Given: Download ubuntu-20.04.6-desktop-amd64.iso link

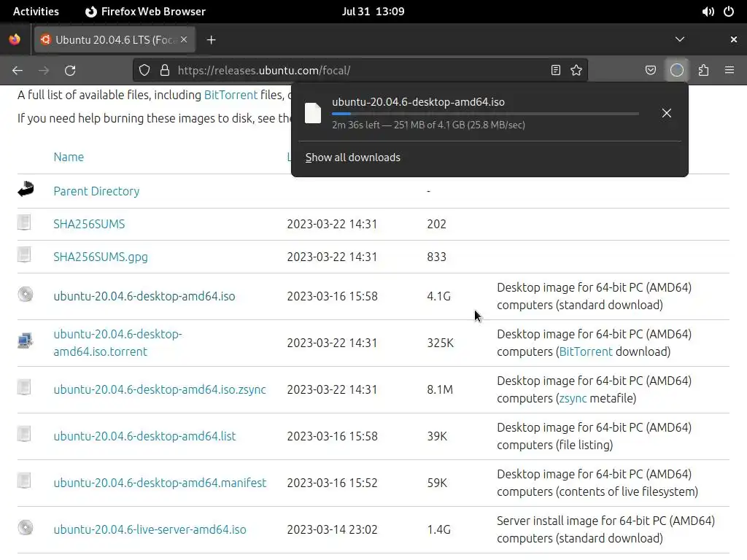Looking at the screenshot, I should coord(144,296).
